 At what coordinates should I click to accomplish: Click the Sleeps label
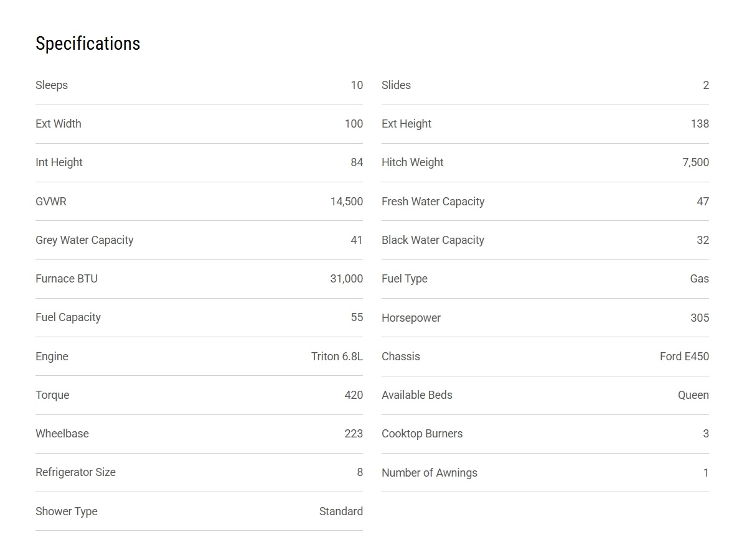click(x=52, y=85)
